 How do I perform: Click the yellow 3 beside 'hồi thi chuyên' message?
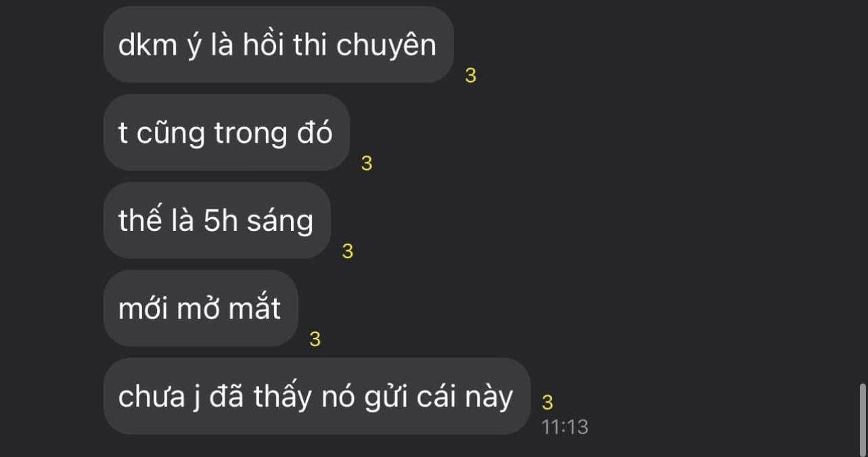point(471,77)
